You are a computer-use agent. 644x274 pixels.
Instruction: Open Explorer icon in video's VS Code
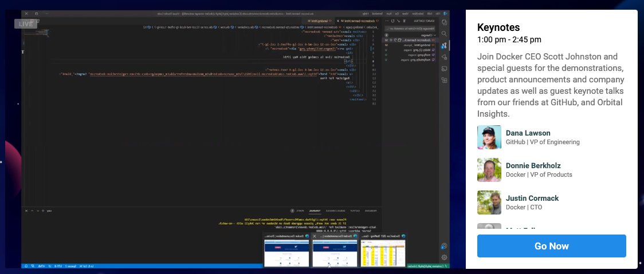445,22
